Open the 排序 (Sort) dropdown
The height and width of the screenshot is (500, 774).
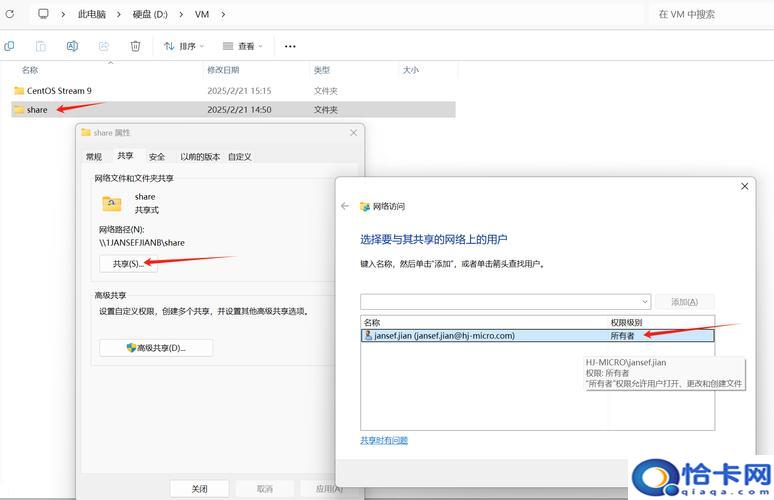click(x=184, y=46)
